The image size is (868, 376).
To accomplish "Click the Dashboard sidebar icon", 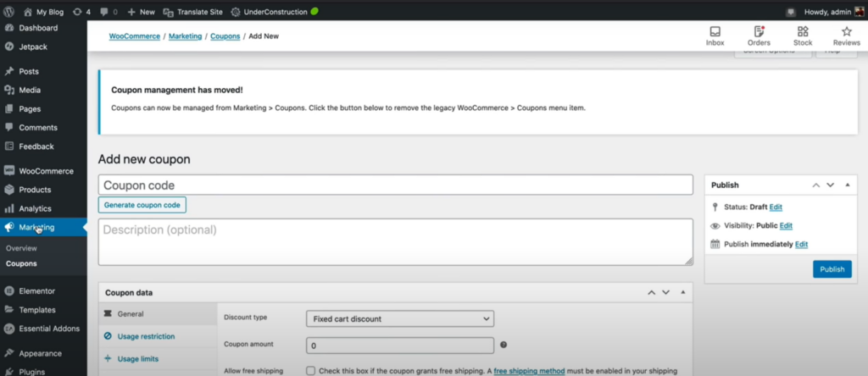I will tap(8, 28).
